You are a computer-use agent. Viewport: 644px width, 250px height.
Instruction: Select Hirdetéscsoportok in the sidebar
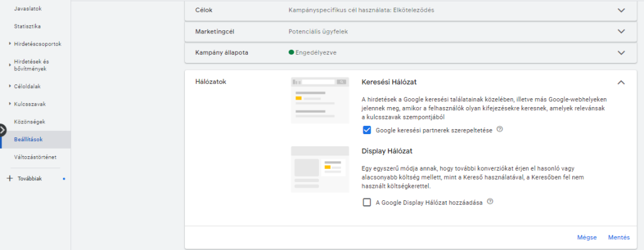[37, 43]
